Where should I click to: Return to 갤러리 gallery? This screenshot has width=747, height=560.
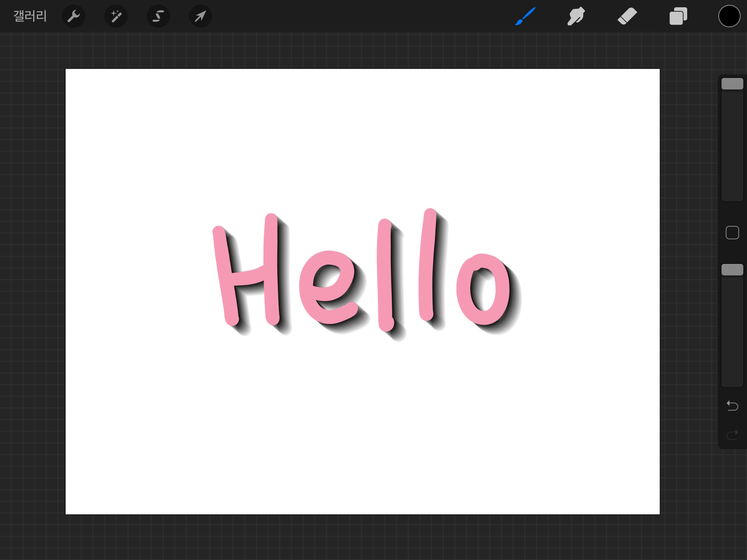point(30,16)
